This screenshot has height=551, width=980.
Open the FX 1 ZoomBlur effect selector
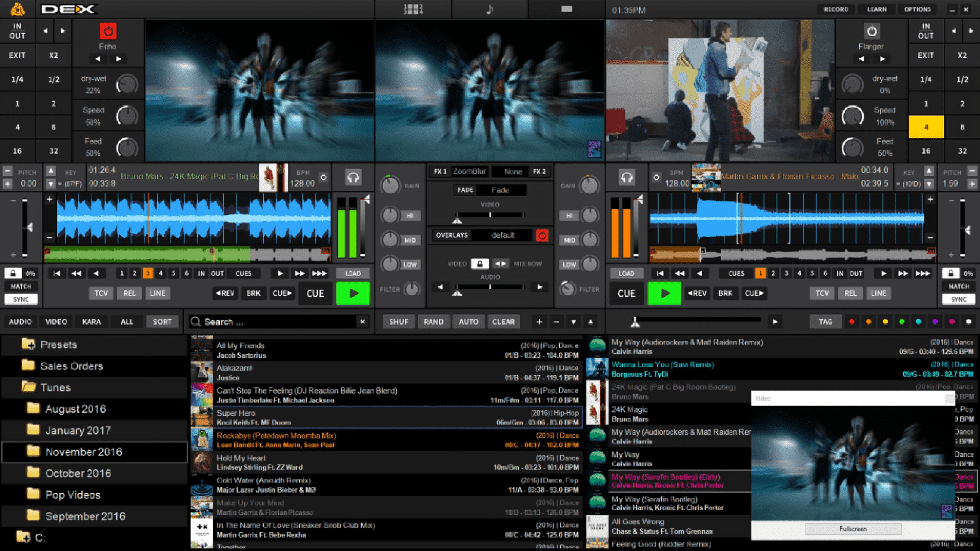pos(470,172)
